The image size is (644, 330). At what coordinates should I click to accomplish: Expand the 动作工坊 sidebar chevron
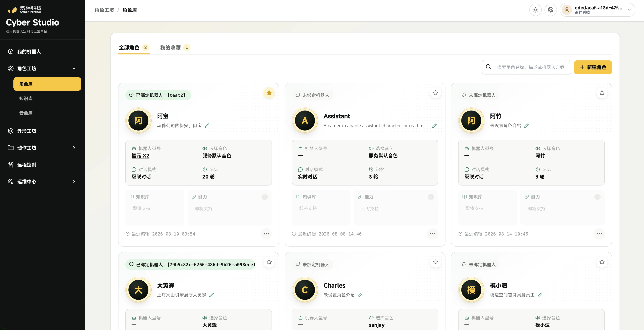pyautogui.click(x=74, y=148)
